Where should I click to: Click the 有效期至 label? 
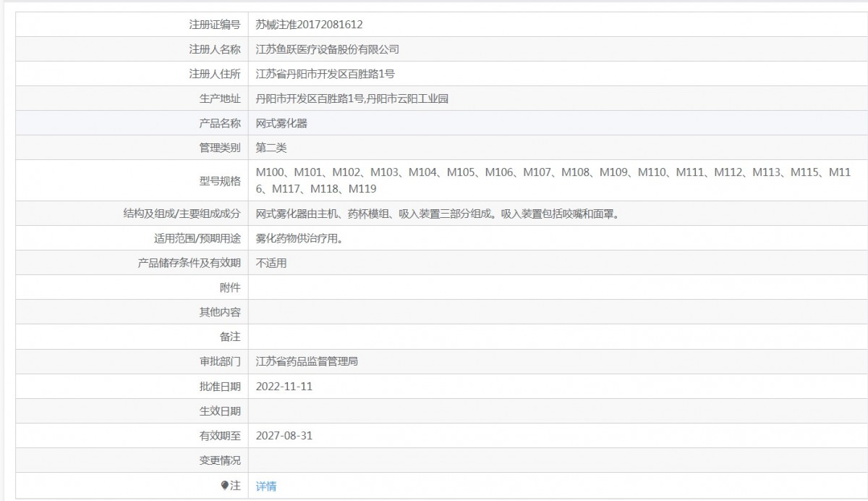(x=220, y=436)
